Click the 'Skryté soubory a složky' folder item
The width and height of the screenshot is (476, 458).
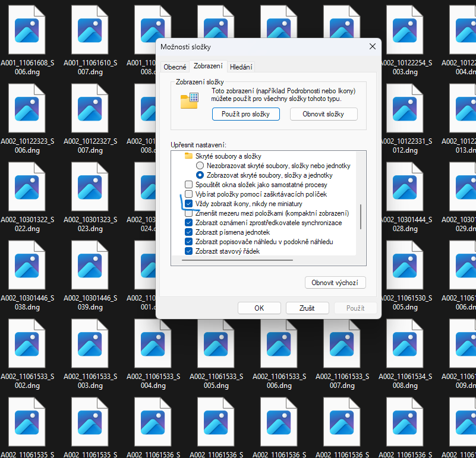(x=219, y=156)
